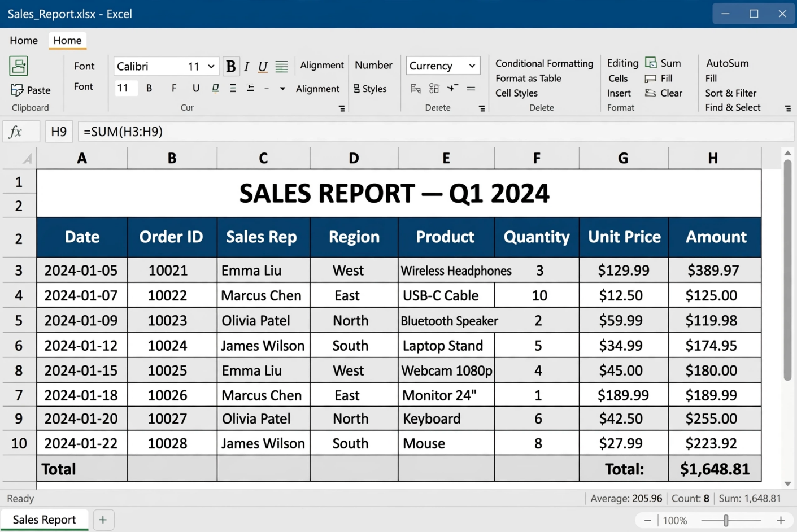Click the Fill icon beside Cells

pos(651,79)
